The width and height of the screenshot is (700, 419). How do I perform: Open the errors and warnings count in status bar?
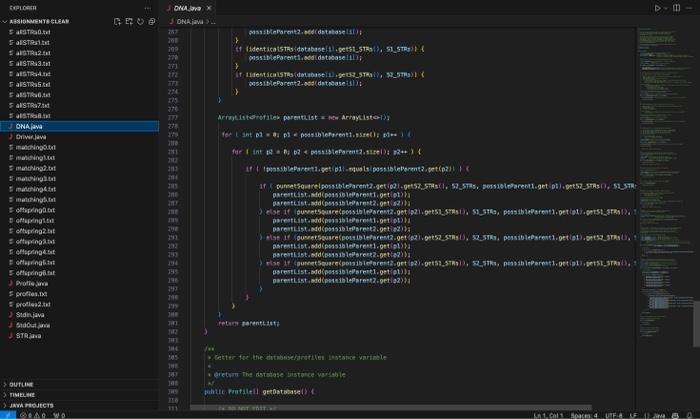coord(33,415)
